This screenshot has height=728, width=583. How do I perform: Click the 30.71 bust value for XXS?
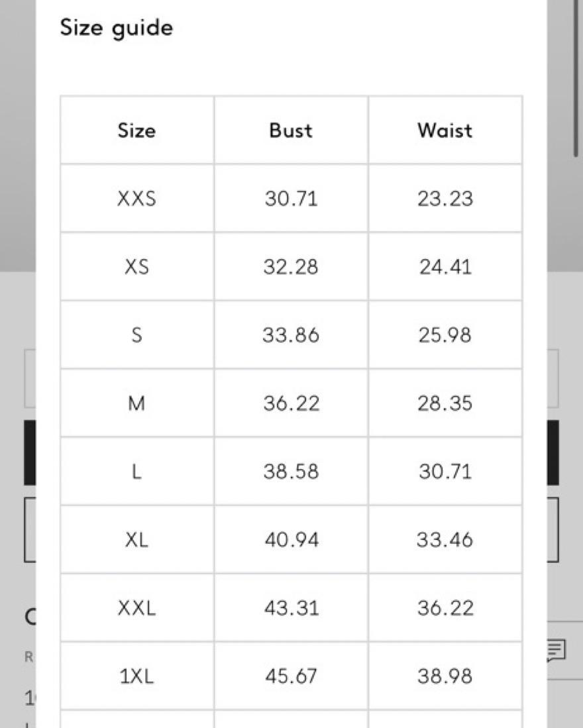[x=291, y=199]
